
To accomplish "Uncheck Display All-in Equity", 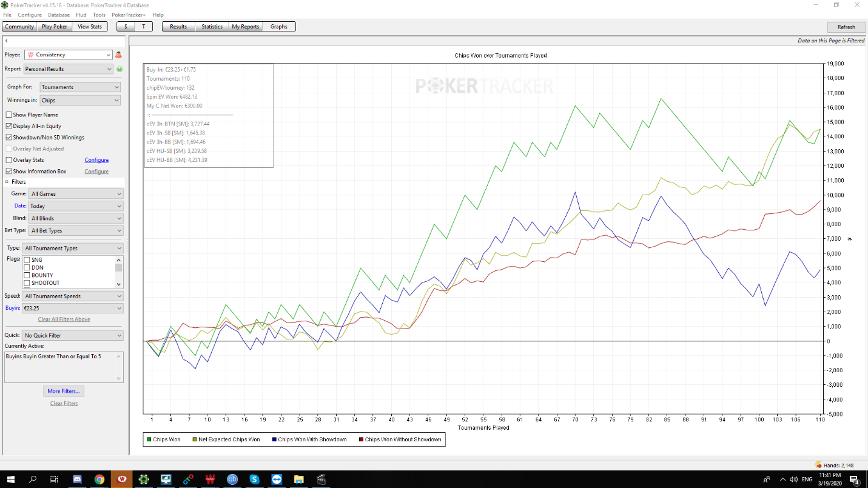I will [8, 126].
